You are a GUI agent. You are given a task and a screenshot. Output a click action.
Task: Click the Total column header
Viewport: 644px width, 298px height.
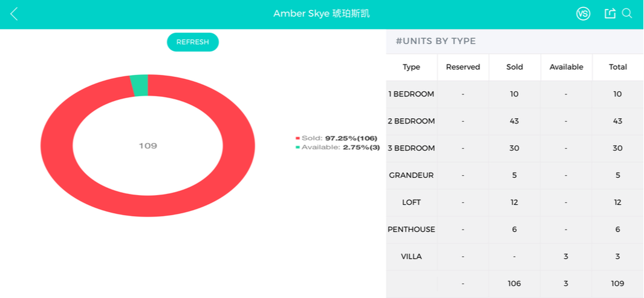618,67
